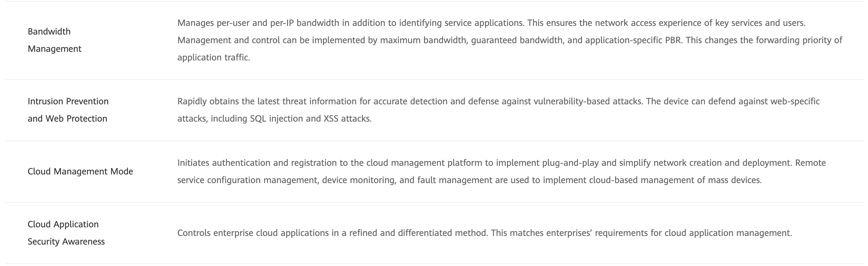The height and width of the screenshot is (266, 868).
Task: Select the "Cloud Management Mode" row label
Action: coord(80,171)
